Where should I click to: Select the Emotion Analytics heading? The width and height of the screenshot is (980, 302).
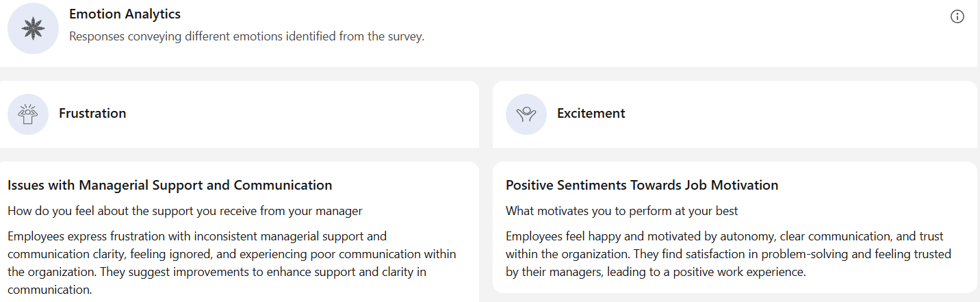click(125, 14)
